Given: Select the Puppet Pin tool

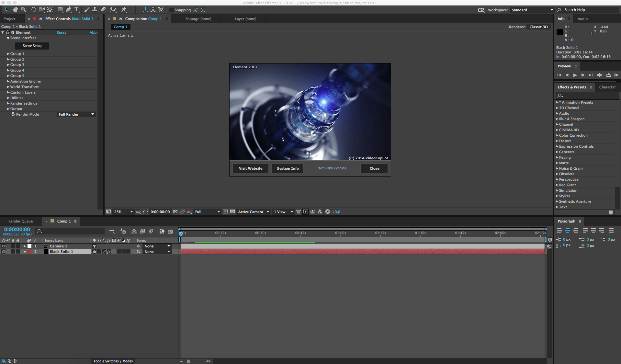Looking at the screenshot, I should pyautogui.click(x=124, y=10).
